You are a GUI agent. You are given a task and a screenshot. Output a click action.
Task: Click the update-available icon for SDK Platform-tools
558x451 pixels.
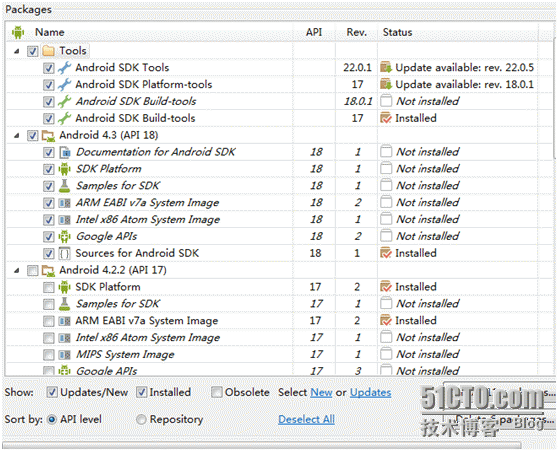386,84
